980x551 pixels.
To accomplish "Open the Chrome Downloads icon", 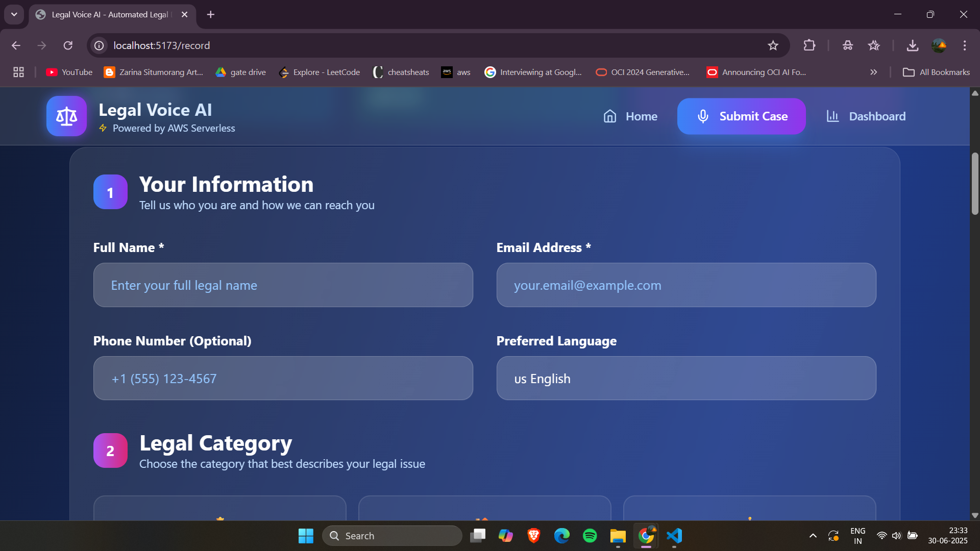I will [912, 45].
